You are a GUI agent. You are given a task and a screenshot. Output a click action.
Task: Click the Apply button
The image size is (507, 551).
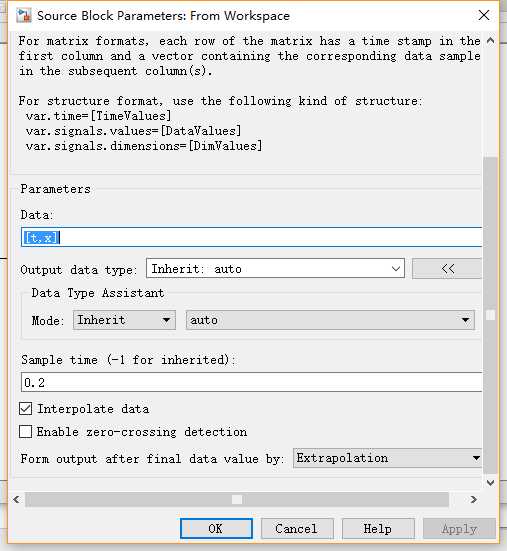pyautogui.click(x=459, y=528)
